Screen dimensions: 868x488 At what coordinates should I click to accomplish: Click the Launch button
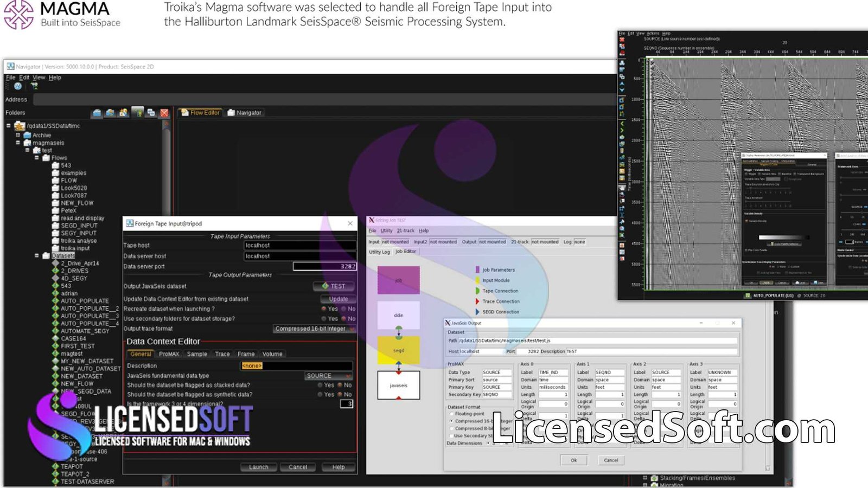click(x=258, y=467)
